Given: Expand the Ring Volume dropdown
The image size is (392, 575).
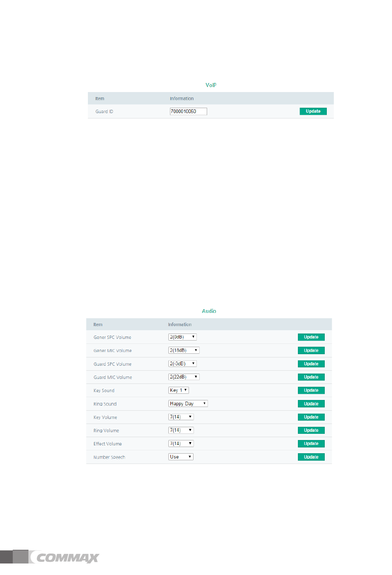Looking at the screenshot, I should point(181,430).
